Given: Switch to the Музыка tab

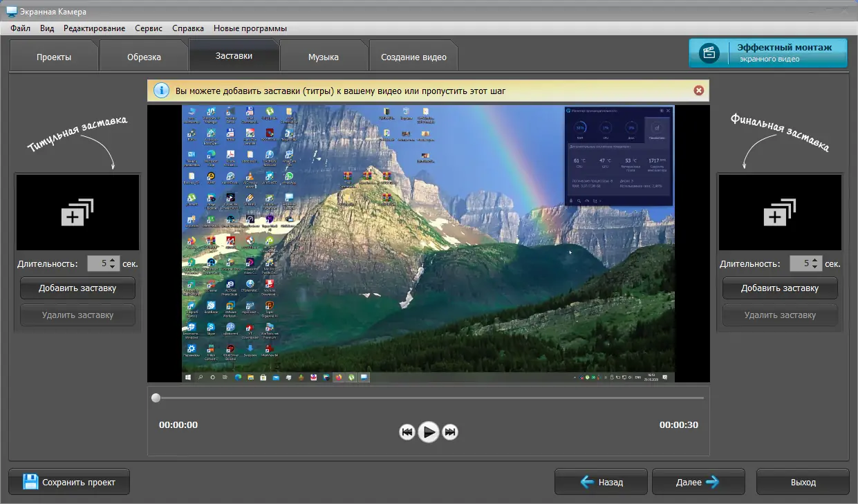Looking at the screenshot, I should 324,57.
